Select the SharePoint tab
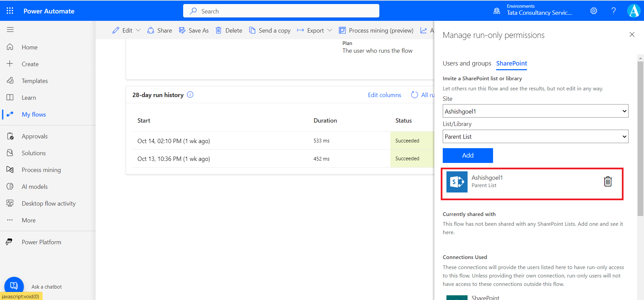 click(512, 63)
